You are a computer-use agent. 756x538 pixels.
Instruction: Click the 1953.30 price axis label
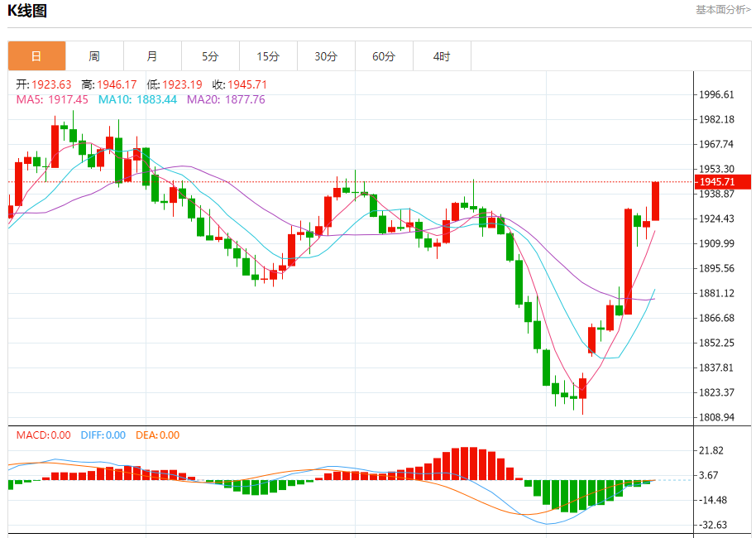tap(717, 169)
